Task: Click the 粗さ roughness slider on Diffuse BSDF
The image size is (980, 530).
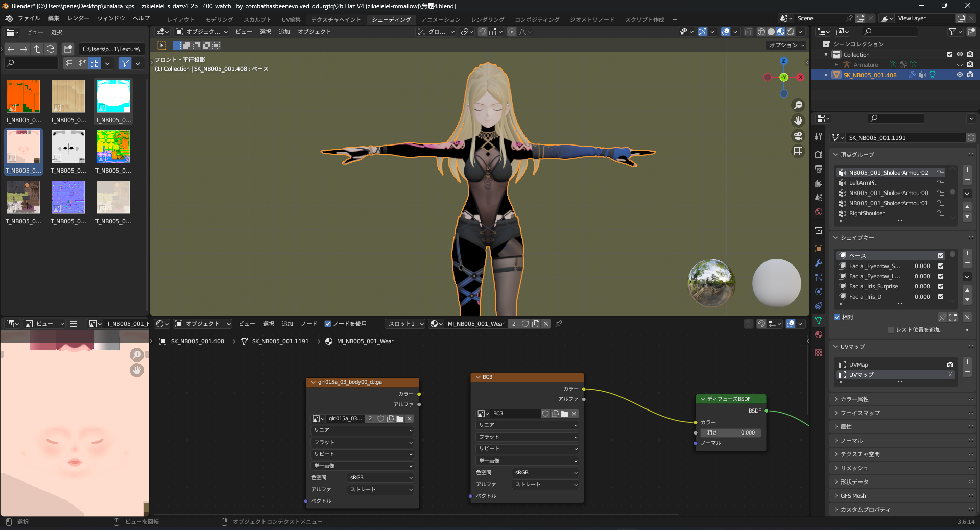Action: point(731,433)
